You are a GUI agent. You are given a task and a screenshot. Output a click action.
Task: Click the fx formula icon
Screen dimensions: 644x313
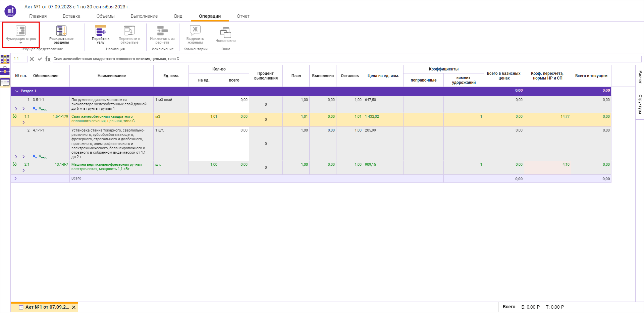point(48,59)
